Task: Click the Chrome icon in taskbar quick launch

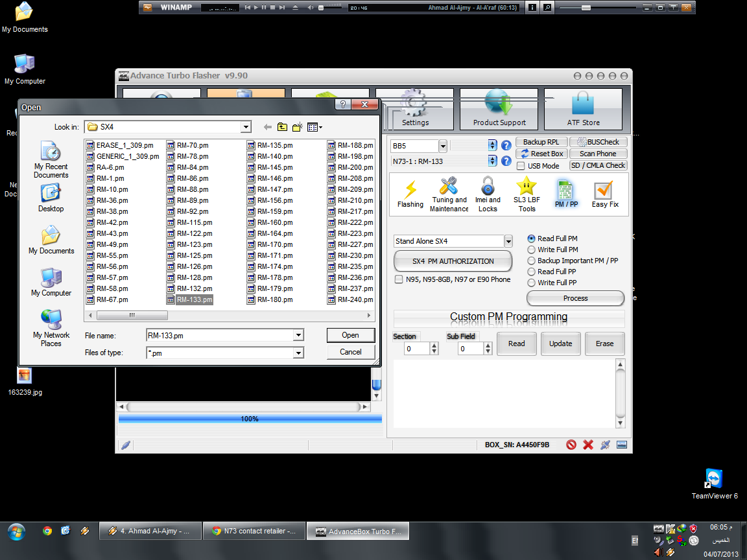Action: click(47, 530)
